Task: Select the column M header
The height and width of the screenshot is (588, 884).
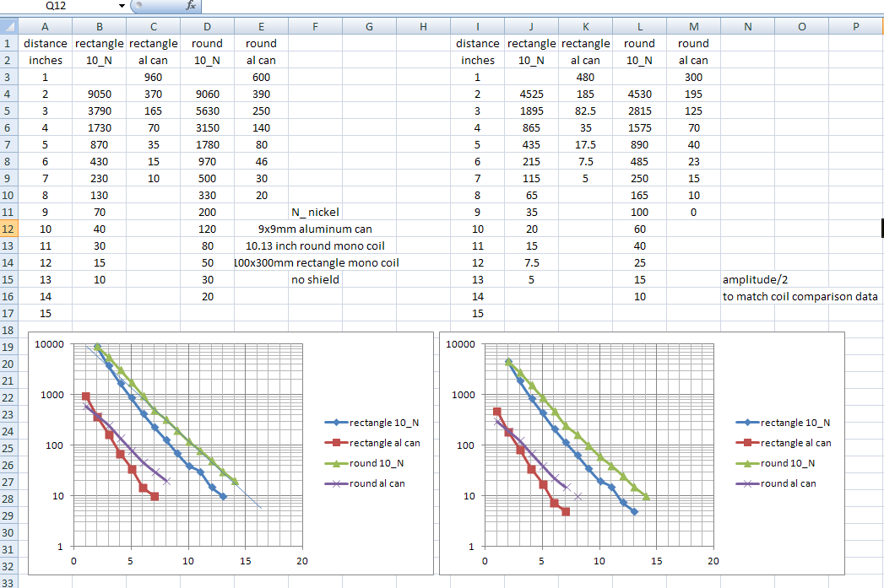Action: click(x=693, y=27)
